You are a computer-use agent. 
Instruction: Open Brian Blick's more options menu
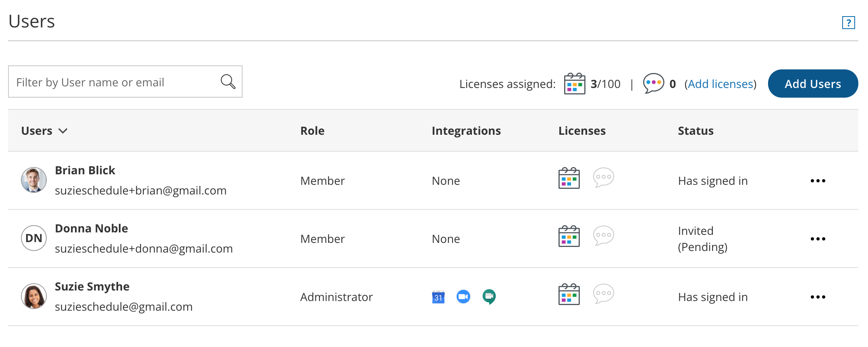(x=818, y=181)
